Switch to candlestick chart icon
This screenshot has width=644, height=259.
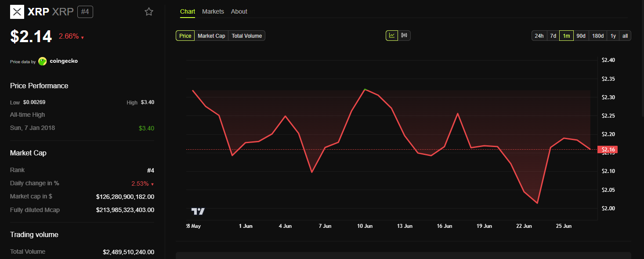coord(404,36)
